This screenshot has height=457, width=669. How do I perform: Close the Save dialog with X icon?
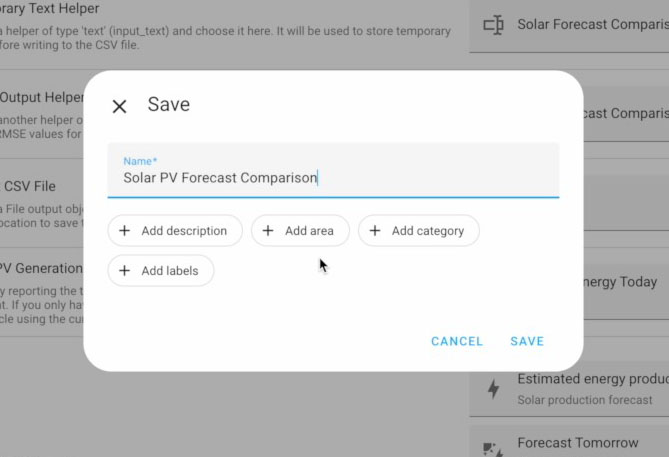[119, 106]
